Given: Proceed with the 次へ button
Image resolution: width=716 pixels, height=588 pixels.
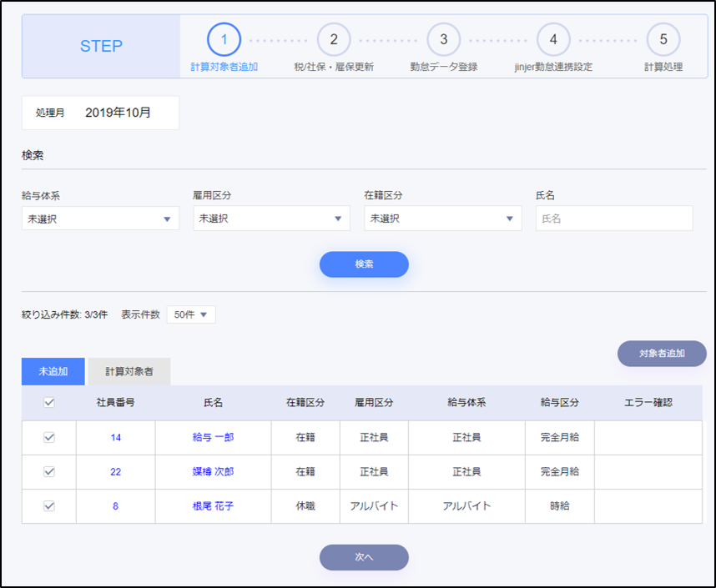Looking at the screenshot, I should [364, 557].
